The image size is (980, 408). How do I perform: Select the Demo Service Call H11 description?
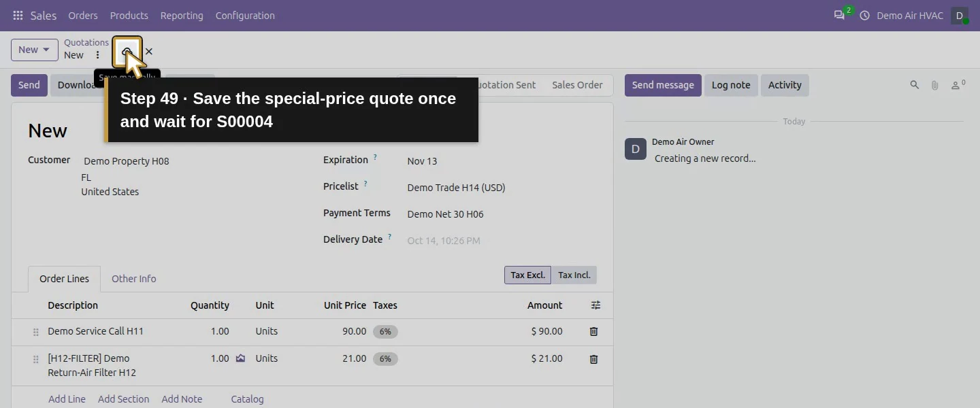click(x=95, y=331)
